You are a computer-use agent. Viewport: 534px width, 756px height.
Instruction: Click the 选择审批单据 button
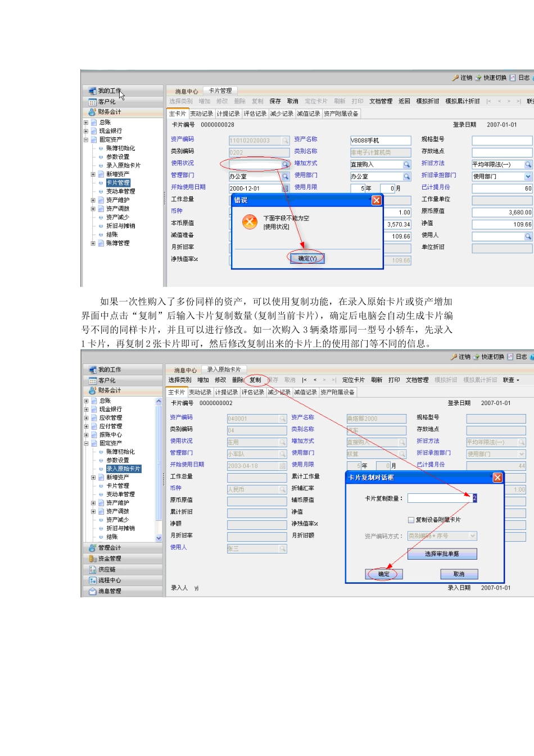click(x=442, y=554)
